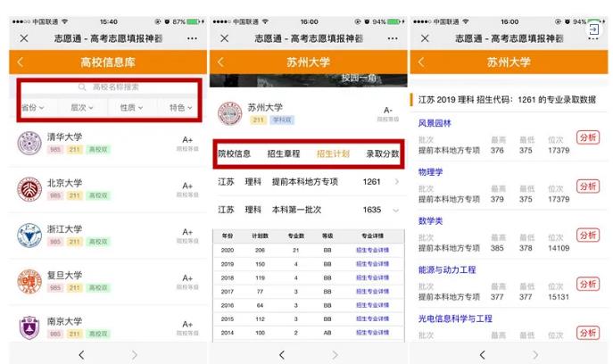
Task: Click 分析 button for 风景园林
Action: [x=587, y=137]
